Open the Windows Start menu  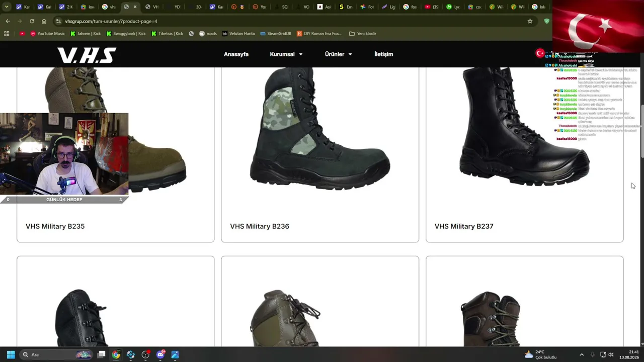pyautogui.click(x=11, y=354)
